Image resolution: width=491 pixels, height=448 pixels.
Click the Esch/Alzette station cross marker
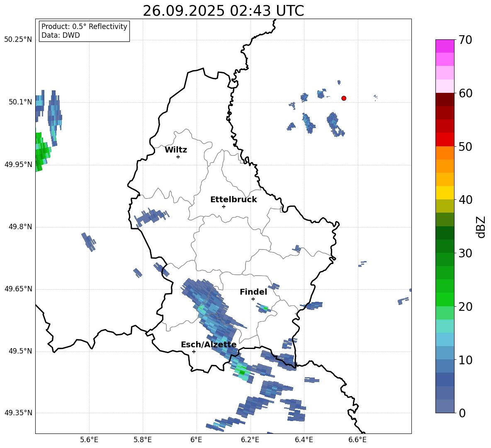click(194, 351)
